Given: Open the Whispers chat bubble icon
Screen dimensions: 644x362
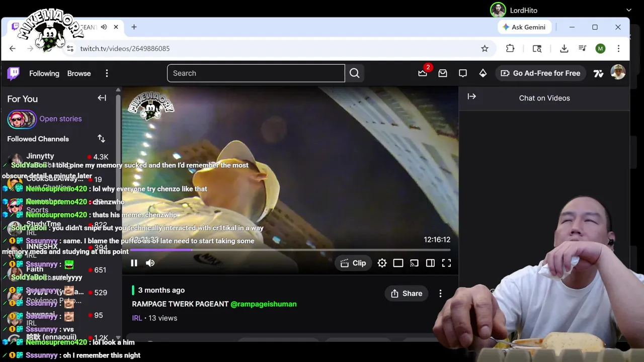Looking at the screenshot, I should 463,73.
